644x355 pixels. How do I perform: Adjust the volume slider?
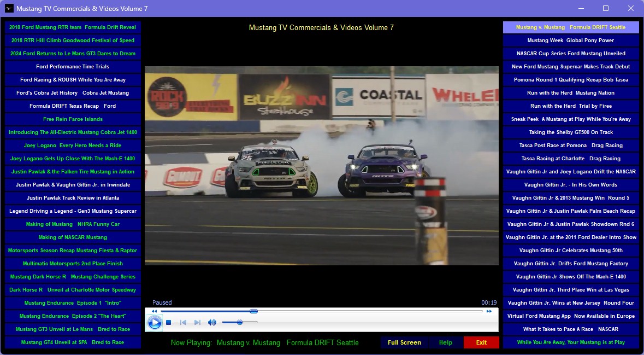click(x=239, y=323)
